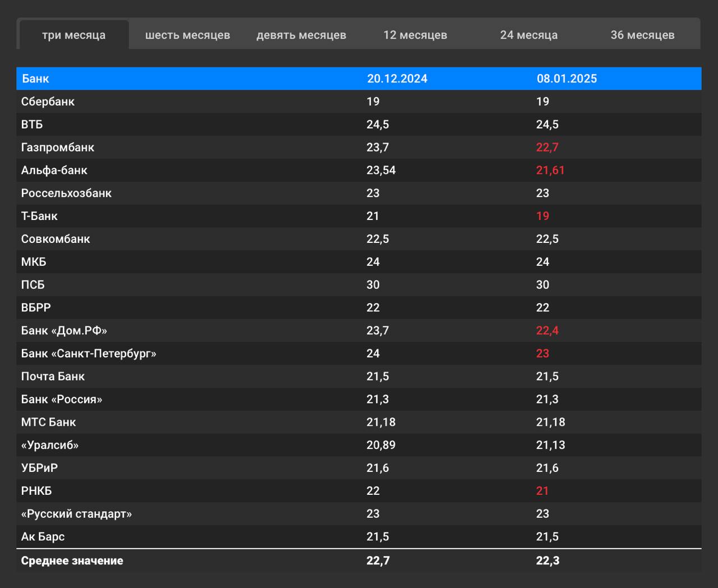Click «Уралсиб» 21,13 January value

(550, 445)
